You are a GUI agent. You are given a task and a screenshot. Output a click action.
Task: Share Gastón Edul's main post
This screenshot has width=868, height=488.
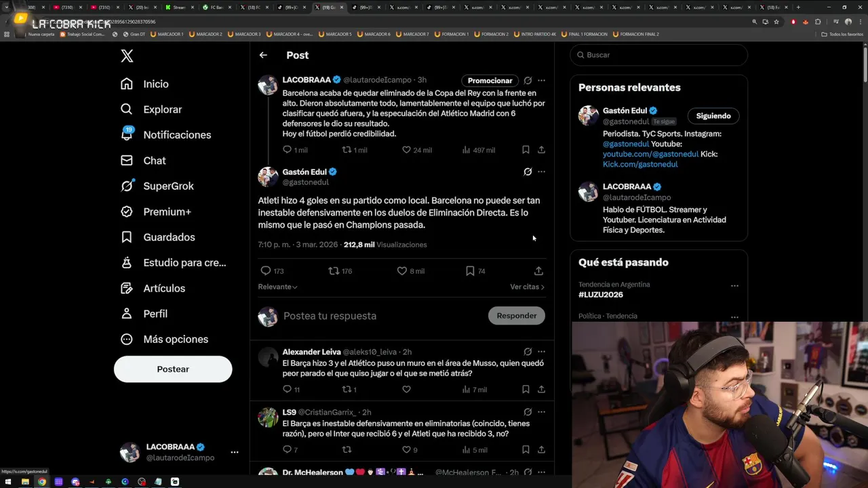pos(538,271)
